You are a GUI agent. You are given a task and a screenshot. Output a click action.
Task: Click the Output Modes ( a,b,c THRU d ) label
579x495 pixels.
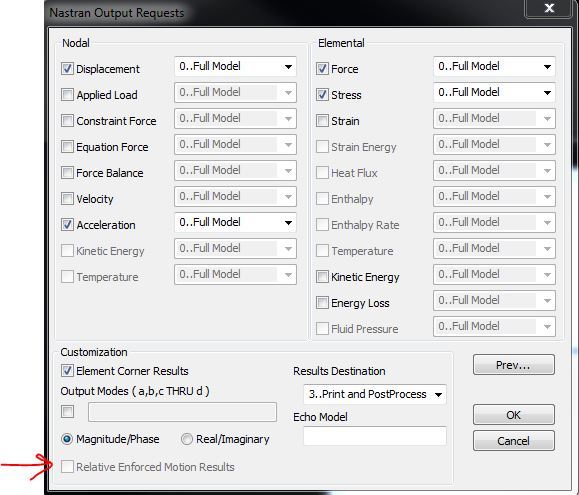135,391
